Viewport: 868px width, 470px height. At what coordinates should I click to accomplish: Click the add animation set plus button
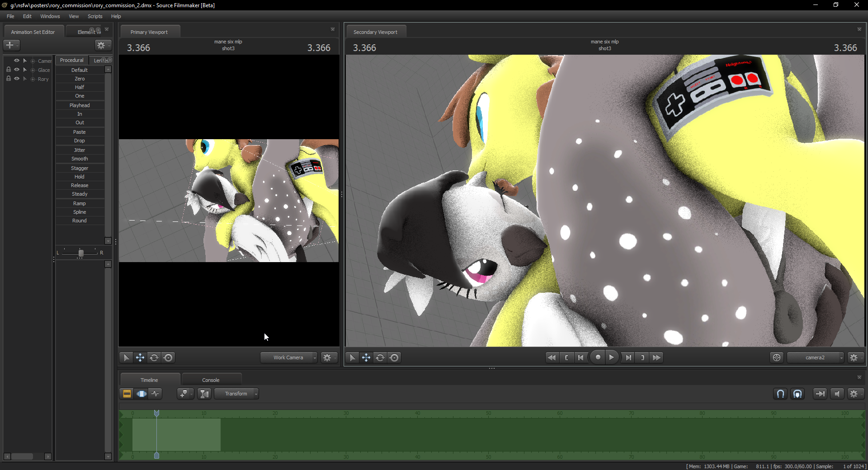(x=10, y=45)
